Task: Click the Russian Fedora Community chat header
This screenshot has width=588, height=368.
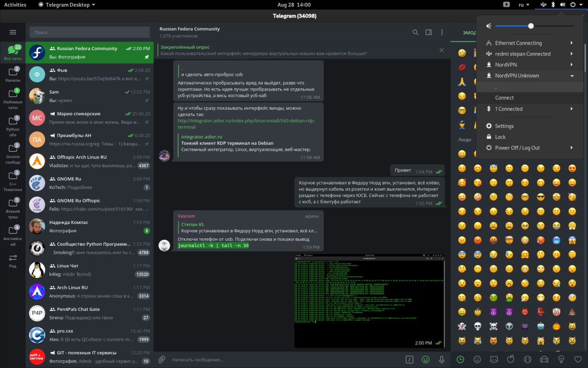Action: click(x=190, y=32)
